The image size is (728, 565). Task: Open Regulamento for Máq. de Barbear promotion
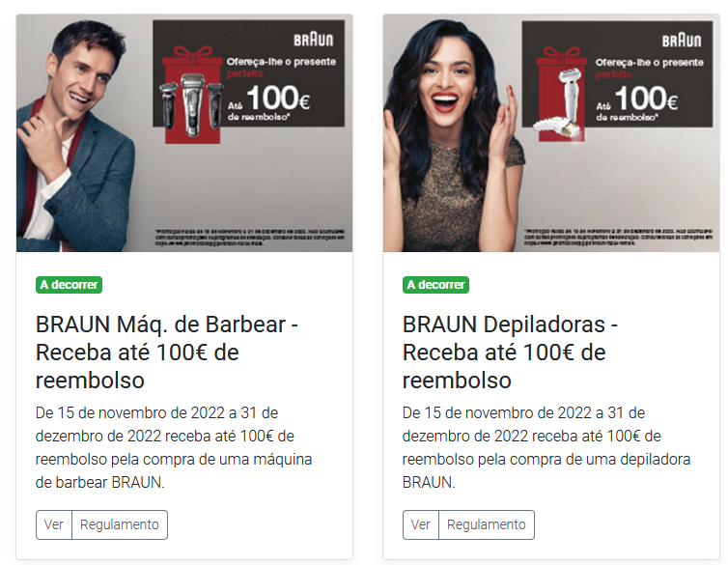tap(120, 524)
